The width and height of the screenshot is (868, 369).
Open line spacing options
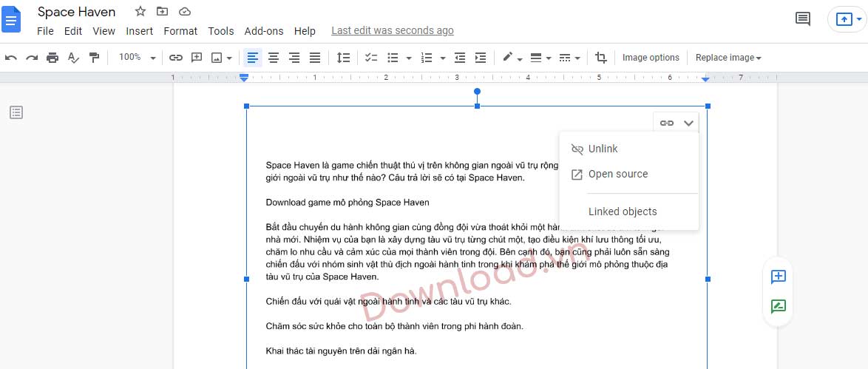pos(343,58)
